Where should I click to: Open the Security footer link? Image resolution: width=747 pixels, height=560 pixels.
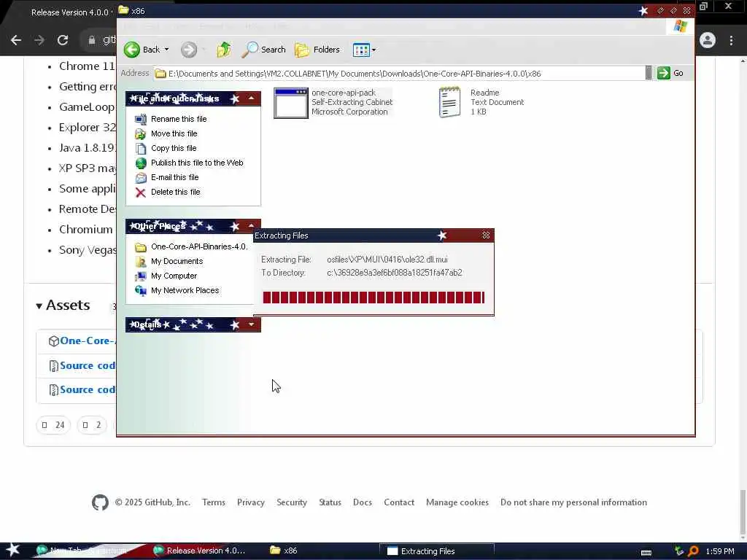[292, 502]
